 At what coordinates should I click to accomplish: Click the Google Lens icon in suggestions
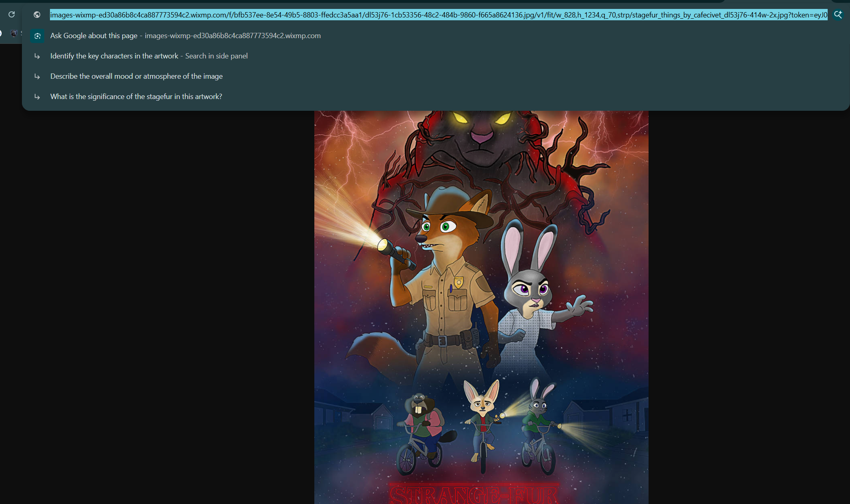[37, 36]
